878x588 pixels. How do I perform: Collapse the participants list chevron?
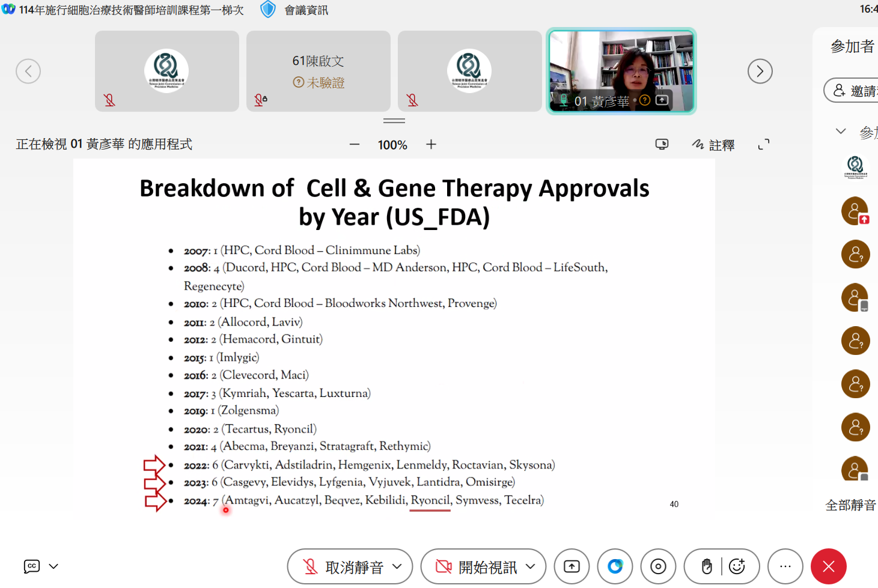841,131
